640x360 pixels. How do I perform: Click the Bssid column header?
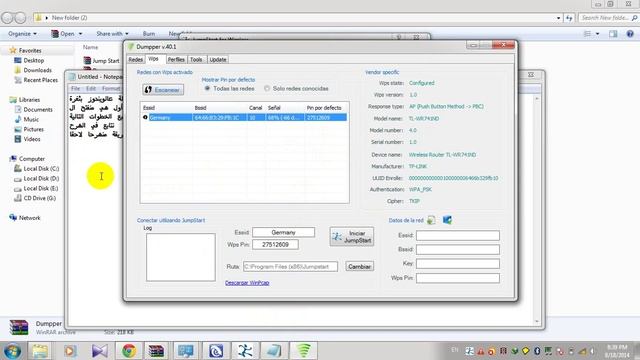220,108
